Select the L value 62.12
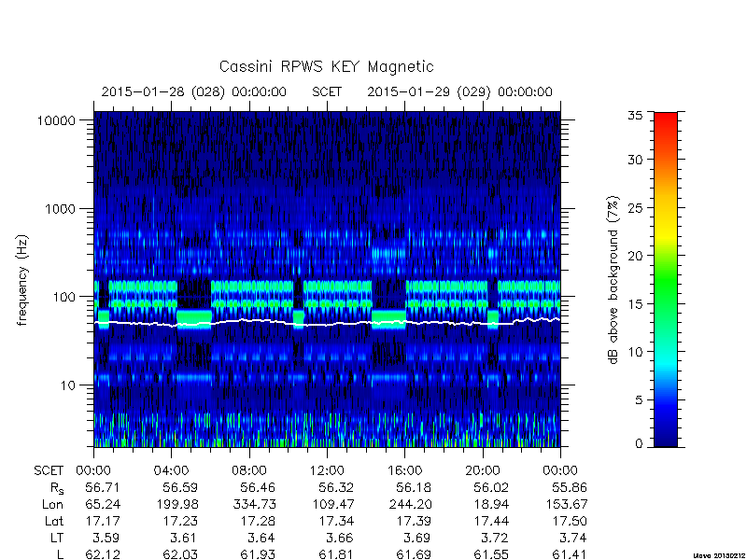The width and height of the screenshot is (747, 560). click(103, 554)
